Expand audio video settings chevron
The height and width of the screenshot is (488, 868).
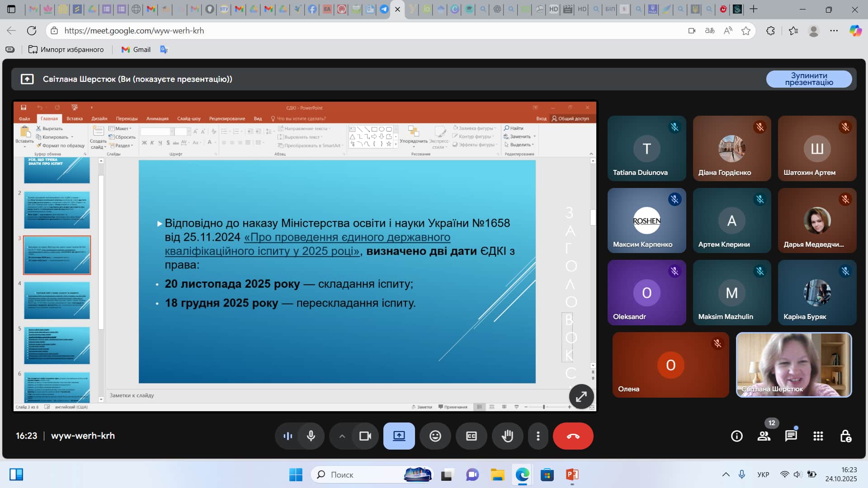point(342,436)
